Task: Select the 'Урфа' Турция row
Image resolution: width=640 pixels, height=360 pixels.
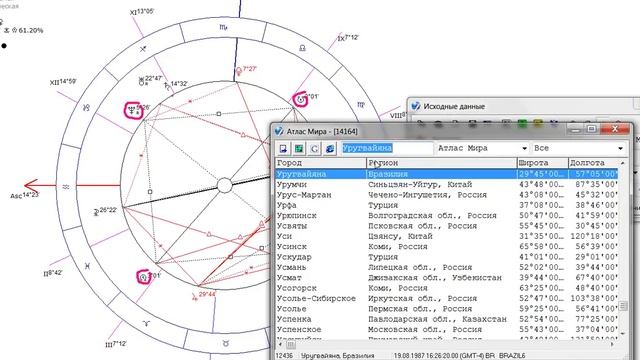Action: 447,205
